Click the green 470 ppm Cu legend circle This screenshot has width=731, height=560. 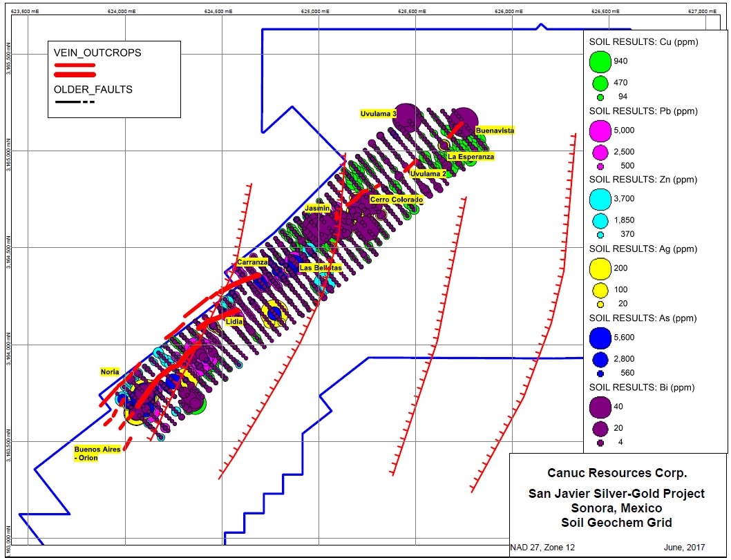[600, 83]
